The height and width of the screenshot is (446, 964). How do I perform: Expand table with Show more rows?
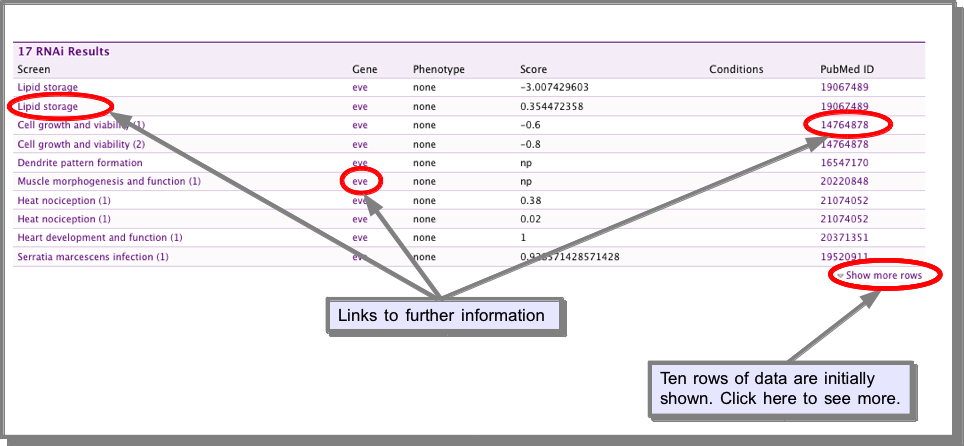click(x=883, y=276)
